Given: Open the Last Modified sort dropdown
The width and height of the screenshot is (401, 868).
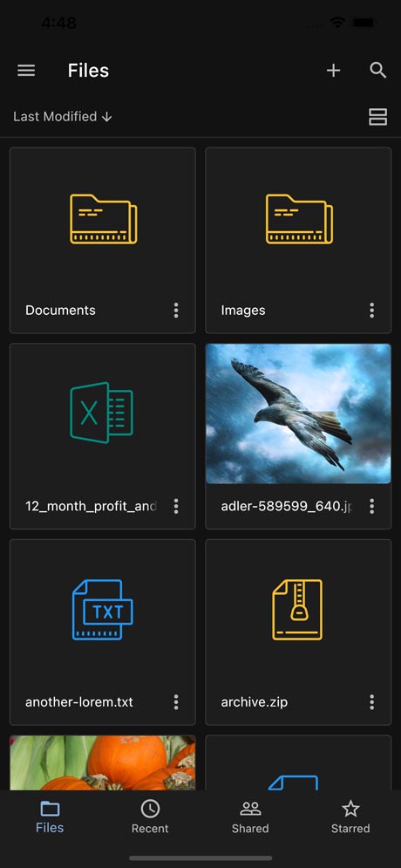Looking at the screenshot, I should tap(63, 117).
